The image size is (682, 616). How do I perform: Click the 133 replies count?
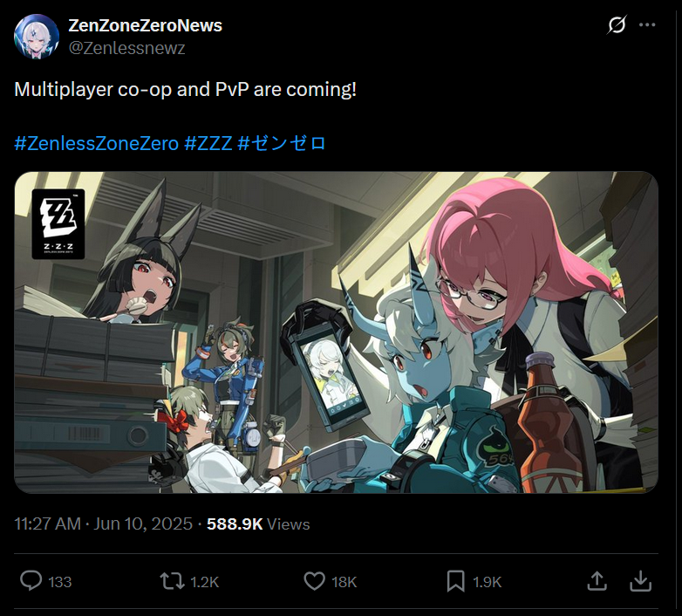click(x=59, y=582)
